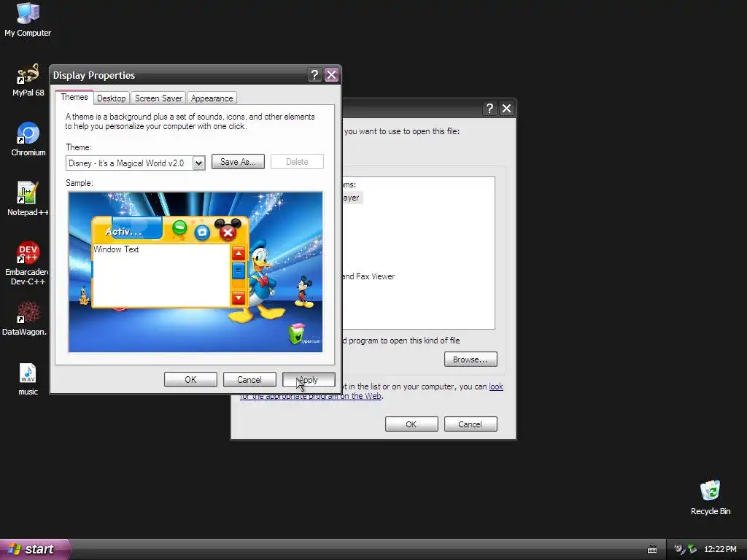Viewport: 747px width, 560px height.
Task: Switch to the Themes tab
Action: coord(74,97)
